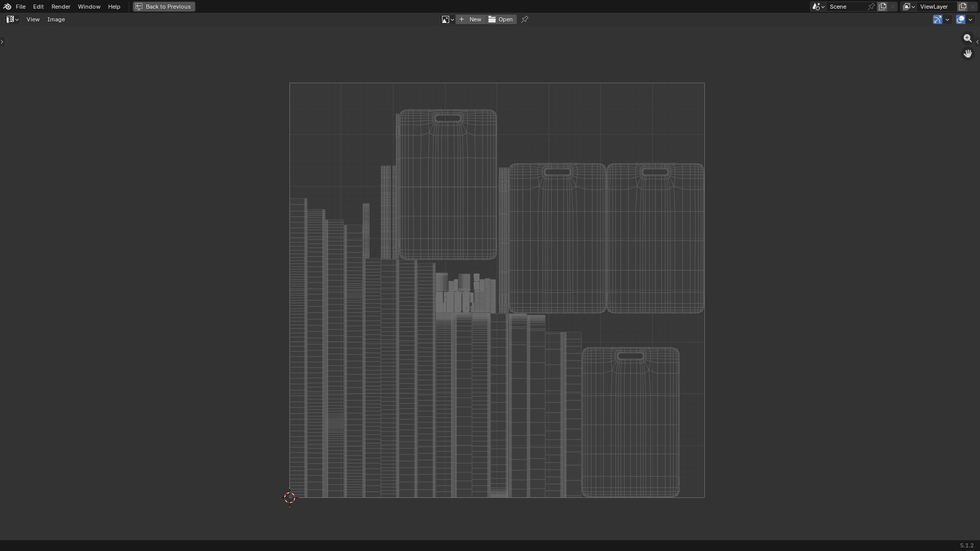Click the Scene pin icon

871,7
